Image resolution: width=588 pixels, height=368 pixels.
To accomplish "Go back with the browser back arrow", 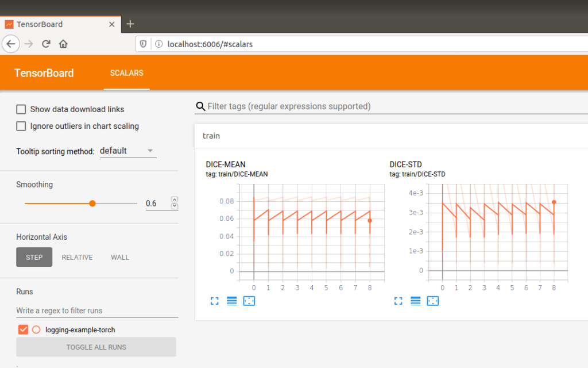I will pos(11,44).
